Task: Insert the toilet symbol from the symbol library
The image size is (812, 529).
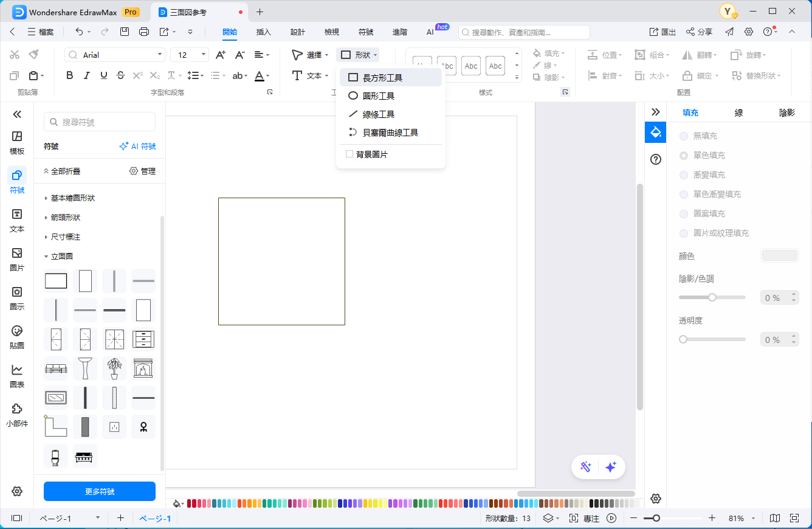Action: point(56,456)
